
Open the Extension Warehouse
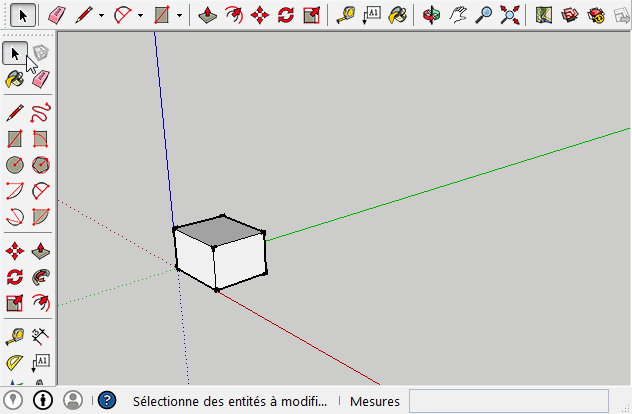(x=596, y=15)
